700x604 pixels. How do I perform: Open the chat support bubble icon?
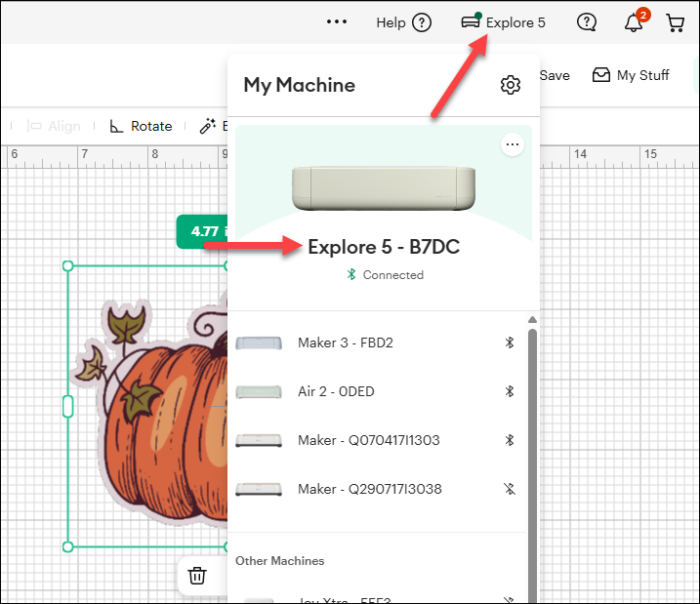tap(587, 21)
